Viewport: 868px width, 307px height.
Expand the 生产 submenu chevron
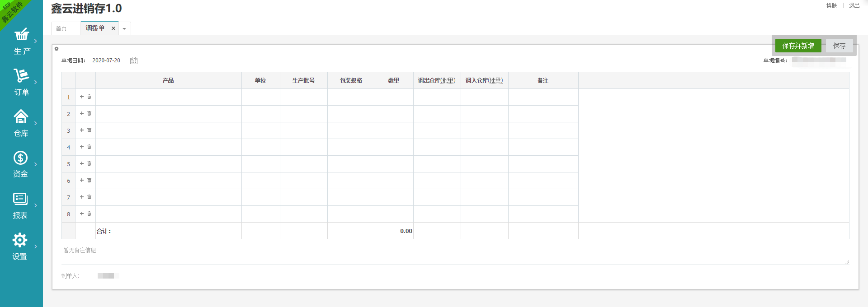[x=36, y=41]
